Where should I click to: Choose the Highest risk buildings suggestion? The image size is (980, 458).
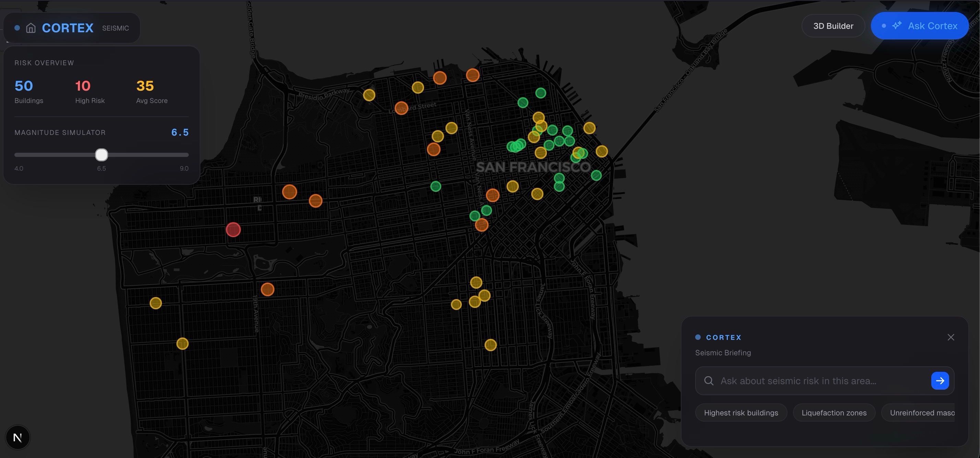point(741,413)
